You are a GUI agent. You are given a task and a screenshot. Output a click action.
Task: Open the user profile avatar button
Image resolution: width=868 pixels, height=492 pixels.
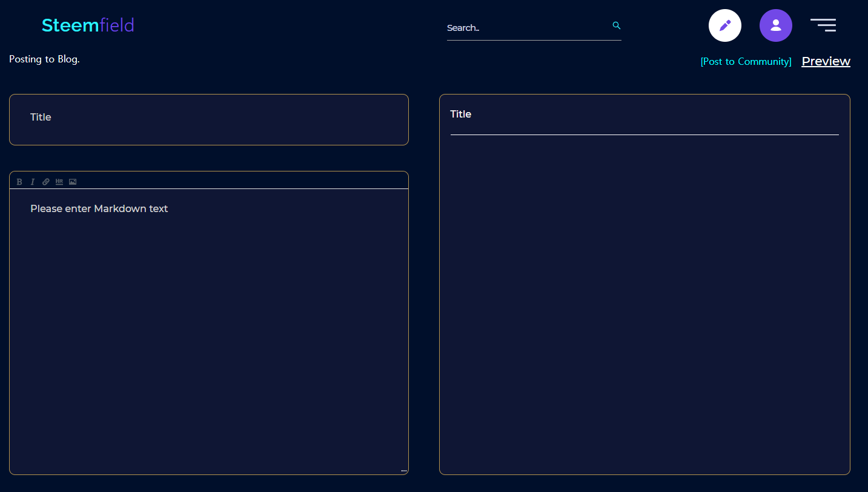pos(776,25)
